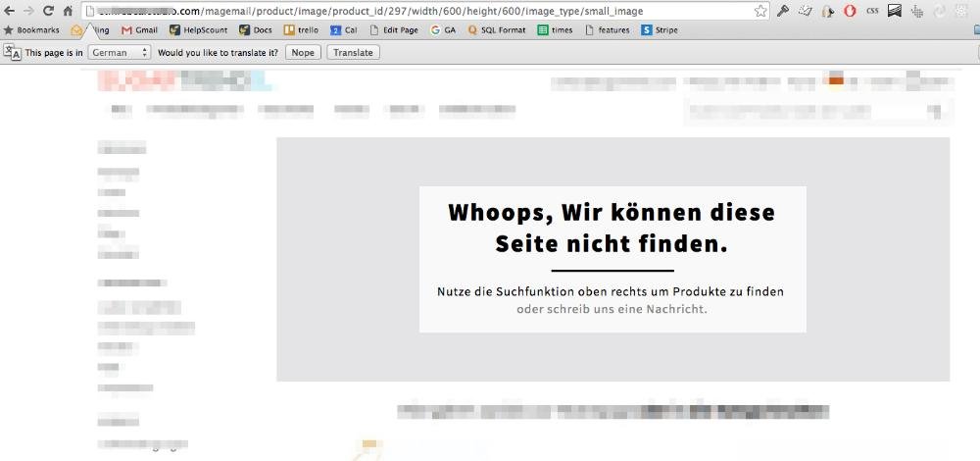The height and width of the screenshot is (461, 980).
Task: Decline translation by pressing Nope
Action: tap(303, 52)
